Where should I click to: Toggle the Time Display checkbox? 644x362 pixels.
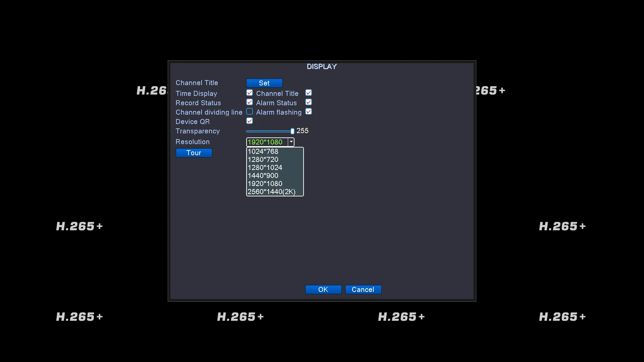click(x=250, y=93)
